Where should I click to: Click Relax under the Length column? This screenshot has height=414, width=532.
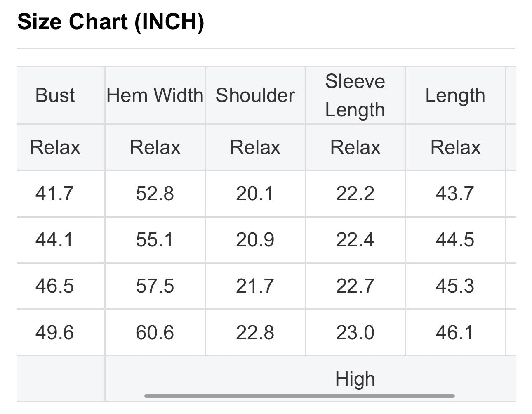click(x=455, y=147)
